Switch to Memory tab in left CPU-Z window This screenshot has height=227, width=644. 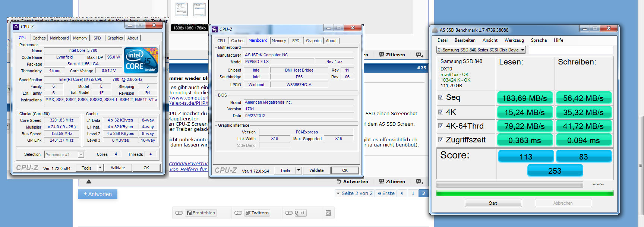pyautogui.click(x=80, y=38)
